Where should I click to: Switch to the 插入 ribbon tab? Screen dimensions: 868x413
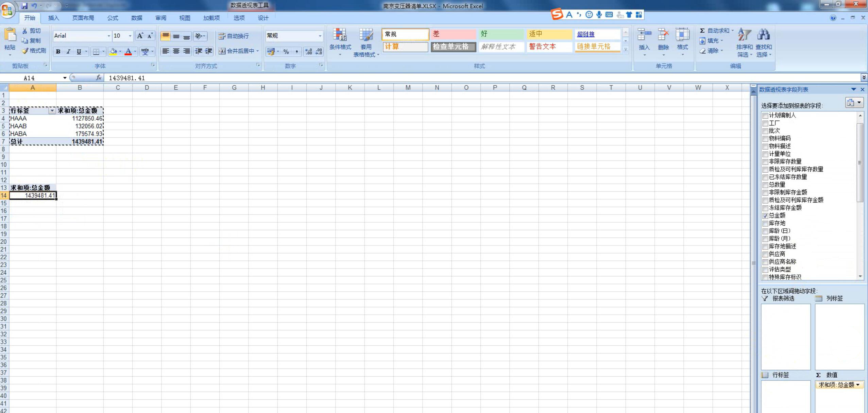tap(53, 18)
